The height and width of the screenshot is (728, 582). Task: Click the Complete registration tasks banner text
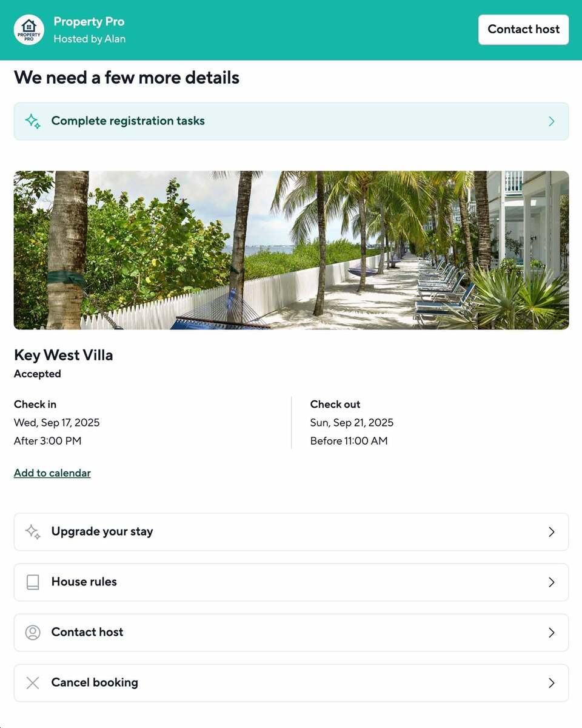[128, 121]
